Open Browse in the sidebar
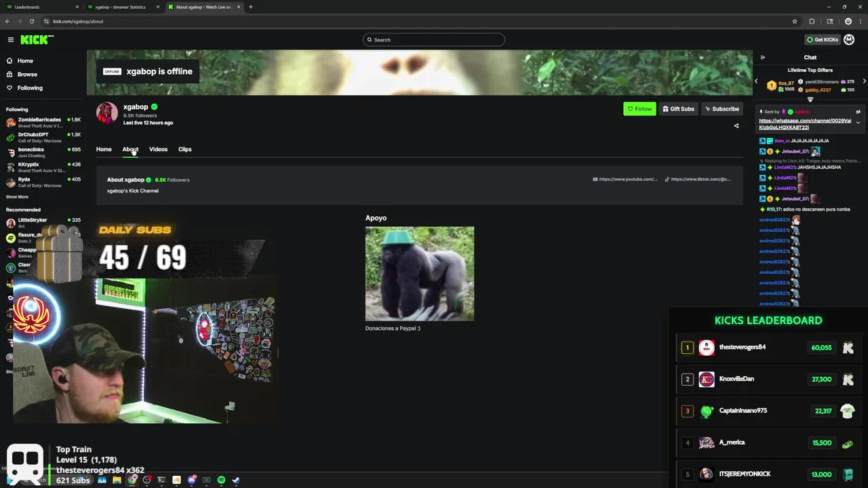This screenshot has height=488, width=868. click(x=27, y=75)
